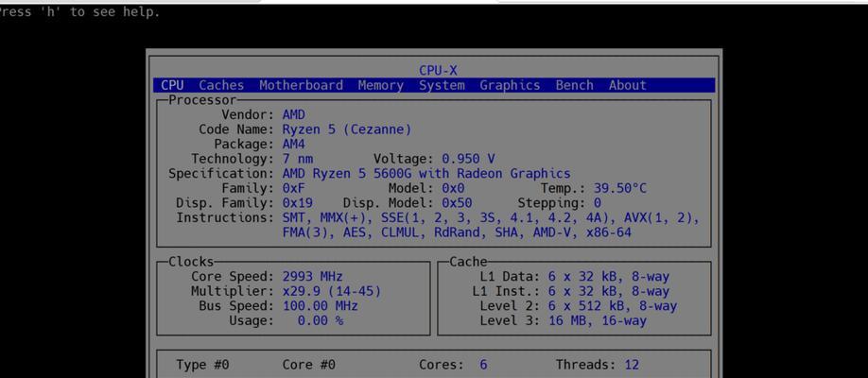
Task: Select the CPU tab
Action: (x=172, y=85)
